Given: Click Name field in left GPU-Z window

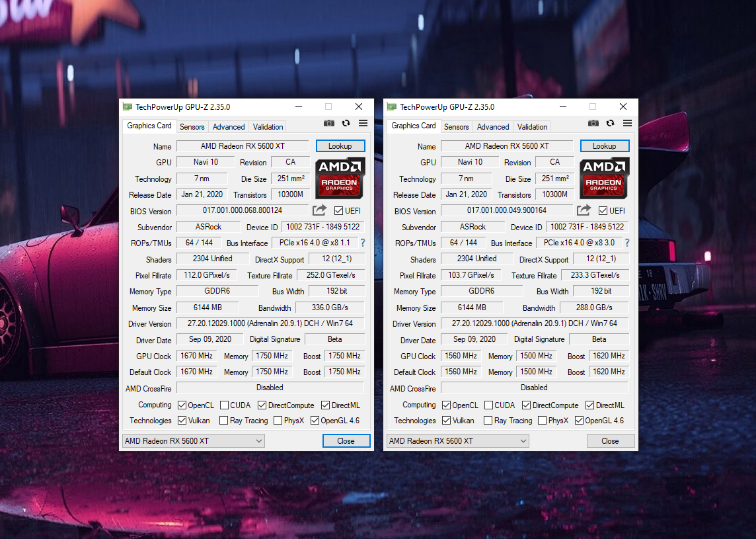Looking at the screenshot, I should coord(243,145).
